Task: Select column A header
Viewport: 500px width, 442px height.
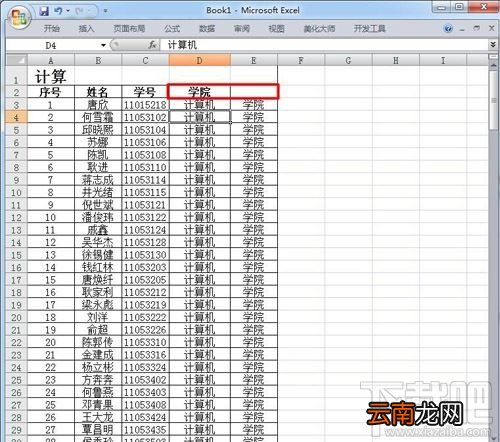Action: coord(51,60)
